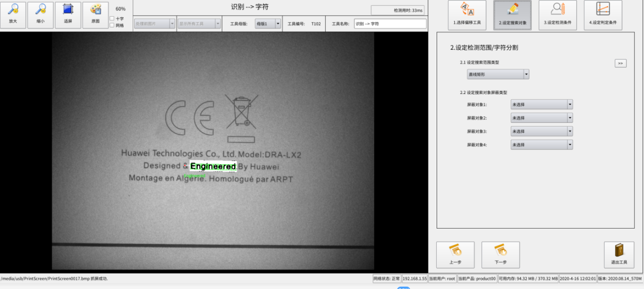Click the 退出工具 exit tool button

click(619, 255)
